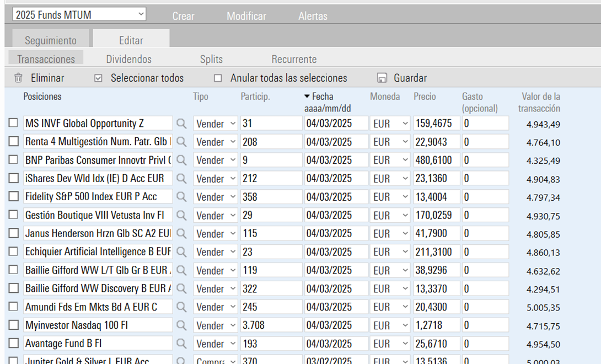The image size is (601, 364).
Task: Open Tipo dropdown for Gestión Boutique row
Action: [216, 215]
